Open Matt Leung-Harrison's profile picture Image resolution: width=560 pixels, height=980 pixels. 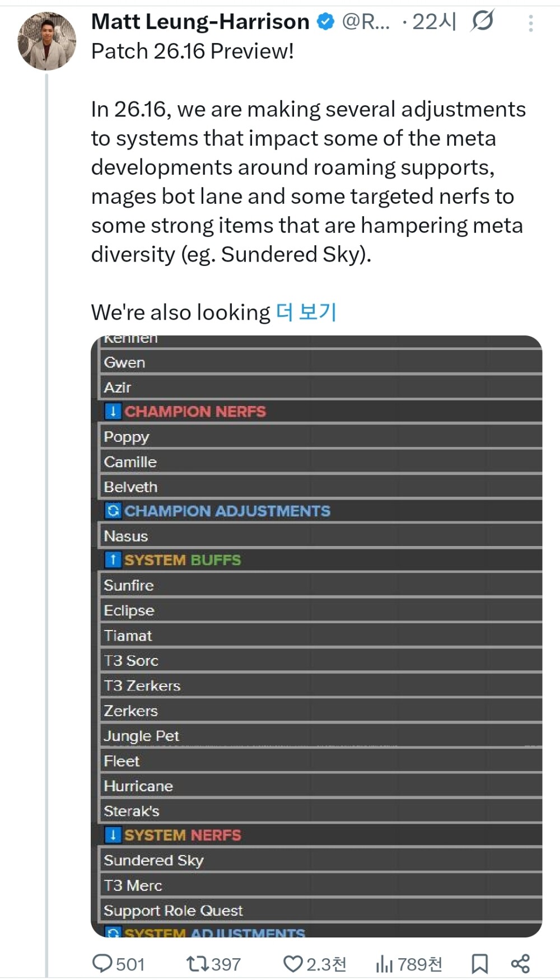tap(46, 41)
